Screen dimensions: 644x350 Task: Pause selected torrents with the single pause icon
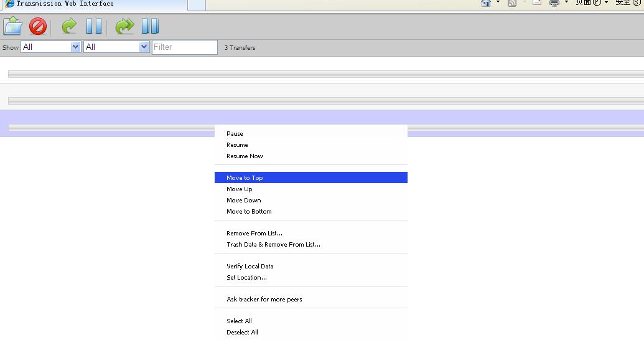click(94, 26)
